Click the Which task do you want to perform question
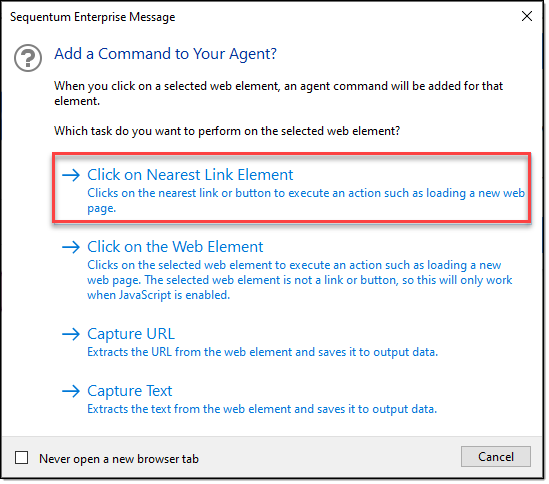549x484 pixels. (x=227, y=131)
